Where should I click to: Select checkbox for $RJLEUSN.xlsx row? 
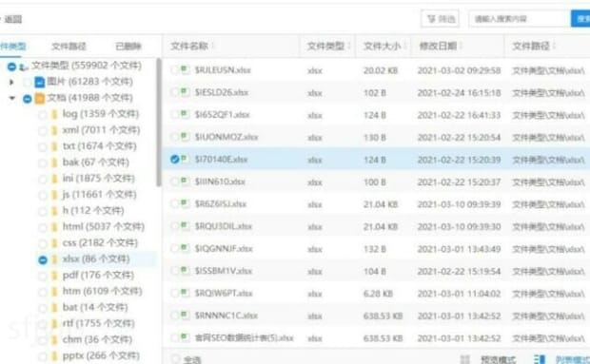174,70
